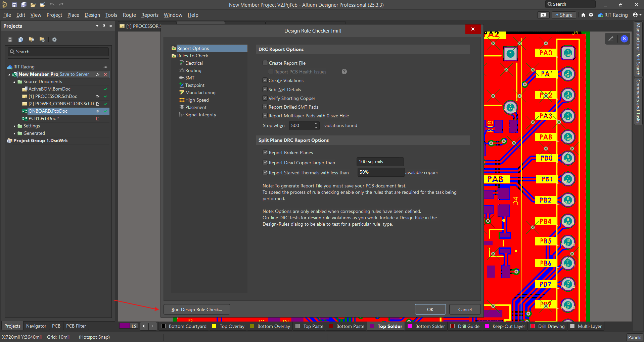Image resolution: width=644 pixels, height=342 pixels.
Task: Open the Design menu
Action: click(x=92, y=15)
